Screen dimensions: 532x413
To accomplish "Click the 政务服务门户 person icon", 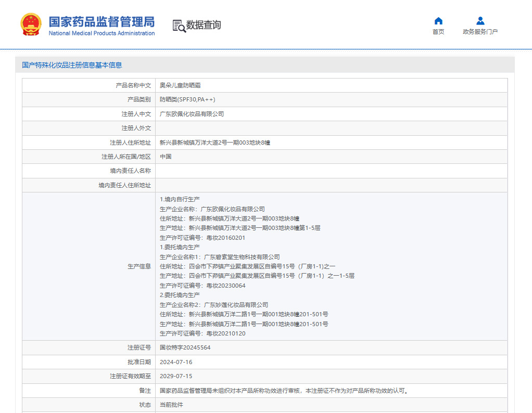I will [x=480, y=21].
